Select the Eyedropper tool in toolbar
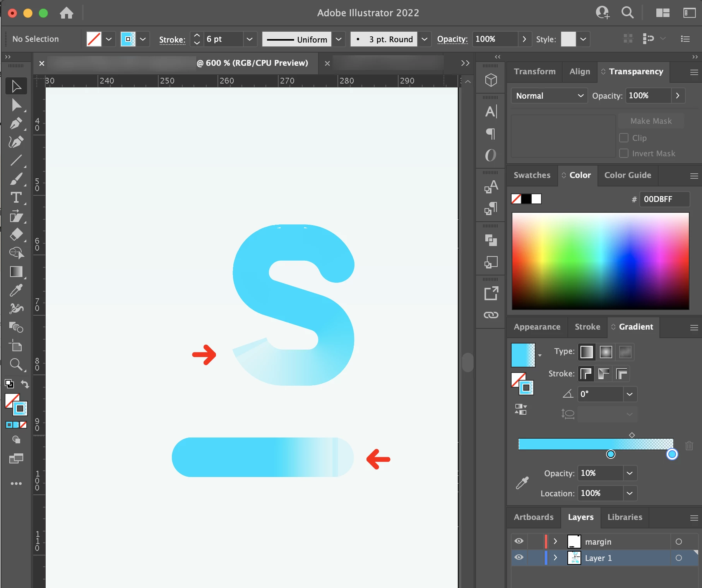Image resolution: width=702 pixels, height=588 pixels. [16, 290]
